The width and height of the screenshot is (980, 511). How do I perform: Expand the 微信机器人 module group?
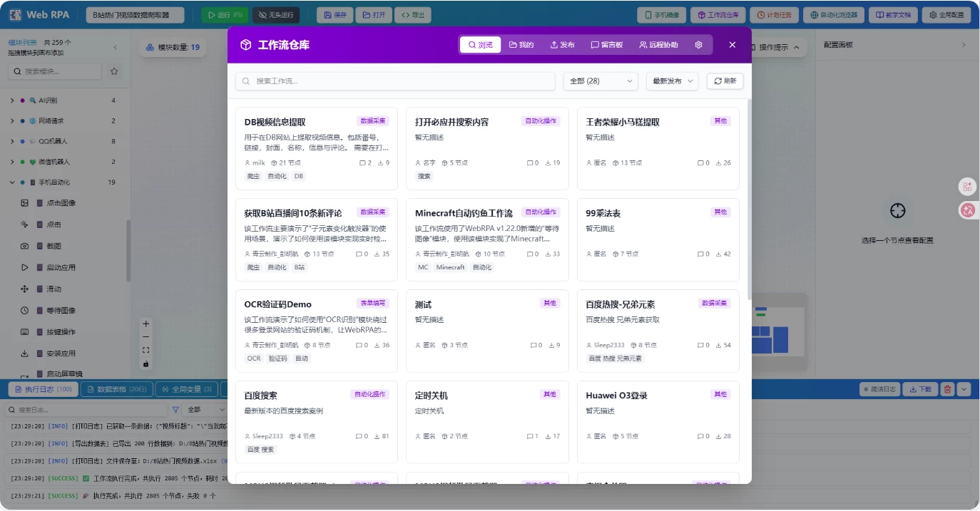(63, 162)
